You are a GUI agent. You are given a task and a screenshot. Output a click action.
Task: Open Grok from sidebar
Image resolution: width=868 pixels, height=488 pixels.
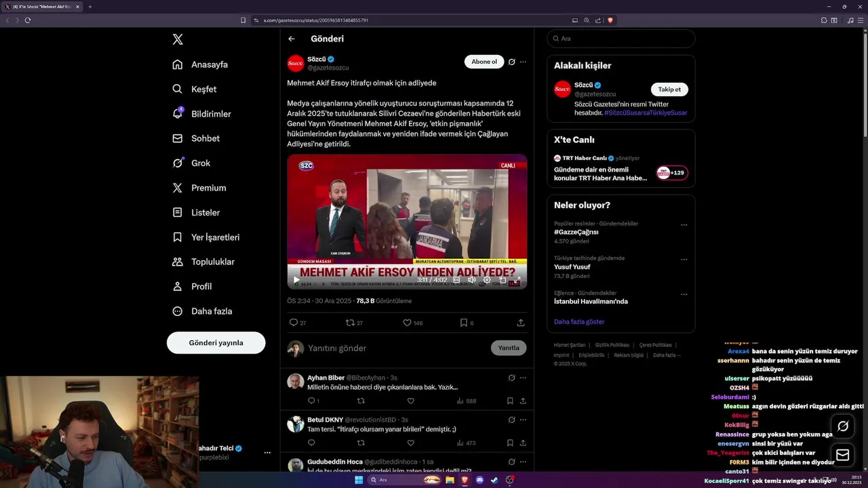pos(191,163)
